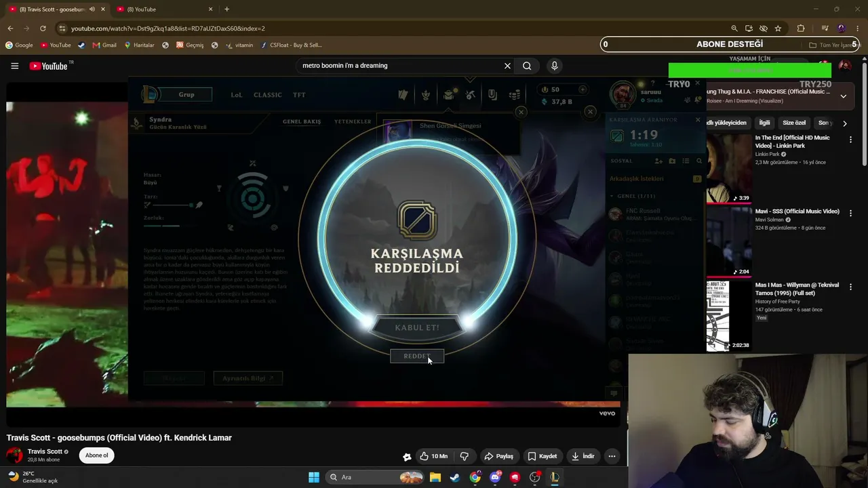Select the İlgili filter chip

click(x=765, y=123)
